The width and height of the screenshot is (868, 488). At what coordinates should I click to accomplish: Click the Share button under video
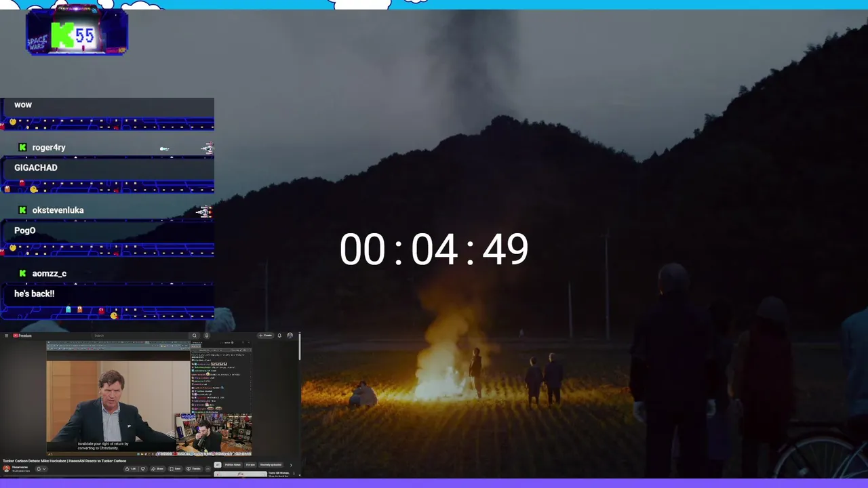click(157, 469)
